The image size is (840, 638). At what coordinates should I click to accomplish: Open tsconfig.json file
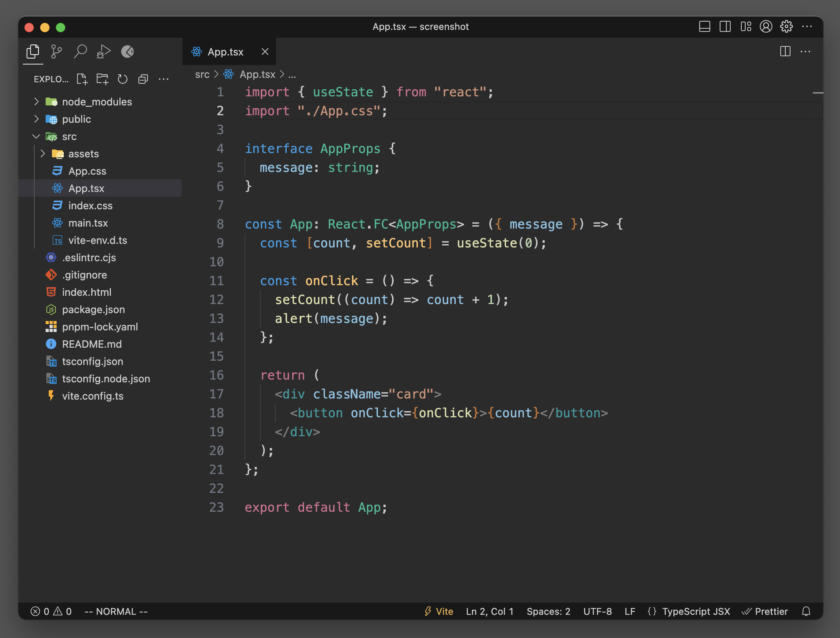coord(100,361)
